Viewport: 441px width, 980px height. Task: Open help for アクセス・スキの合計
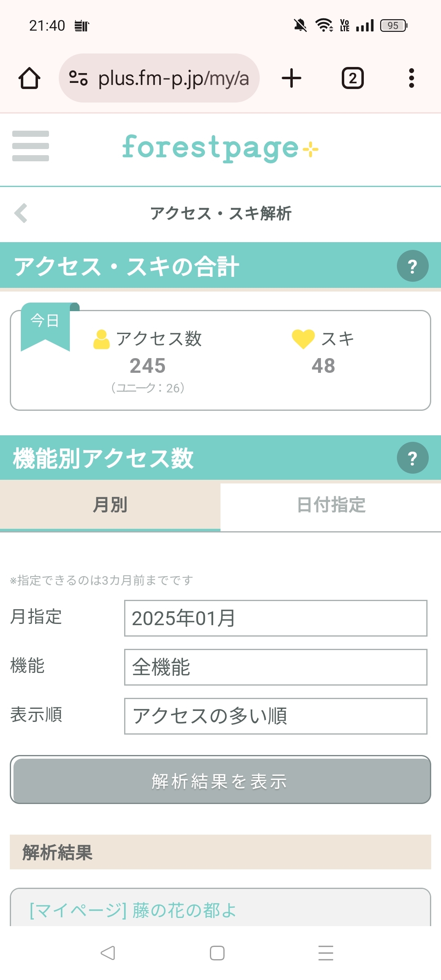[412, 266]
